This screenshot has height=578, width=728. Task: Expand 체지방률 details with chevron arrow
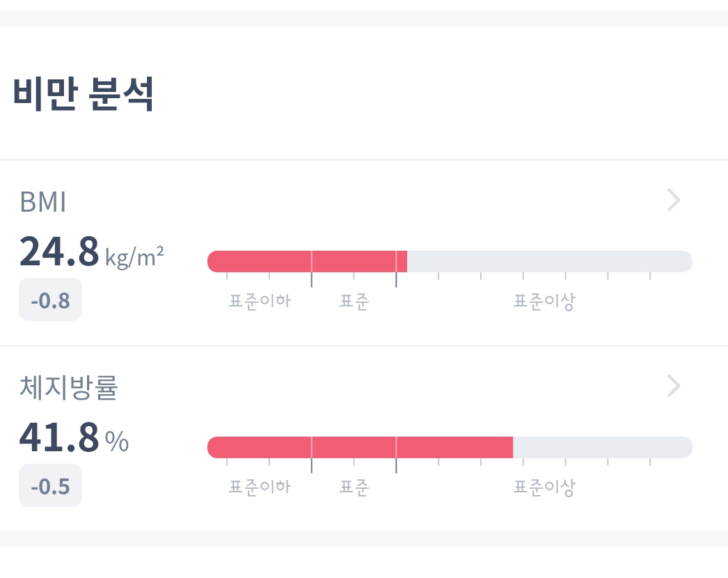pyautogui.click(x=673, y=386)
